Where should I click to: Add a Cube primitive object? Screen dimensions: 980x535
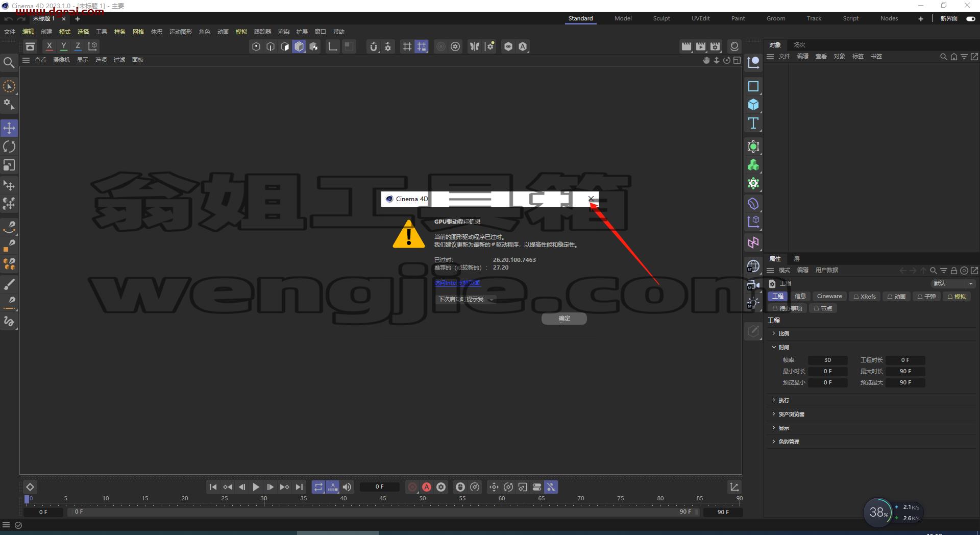[x=753, y=105]
